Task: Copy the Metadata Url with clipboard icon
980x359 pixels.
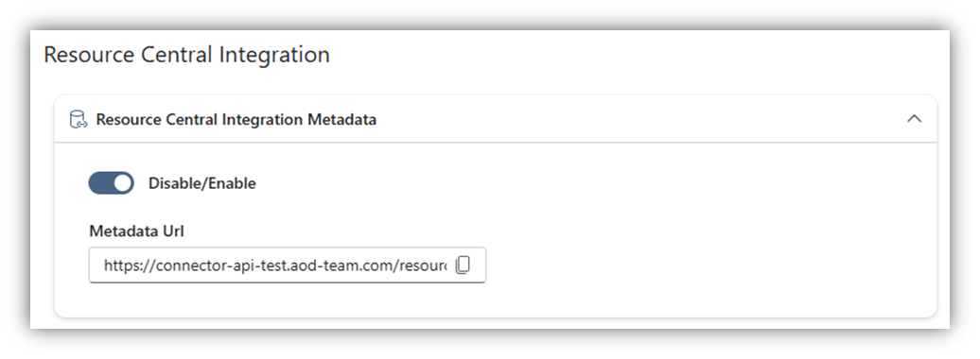Action: click(x=463, y=265)
